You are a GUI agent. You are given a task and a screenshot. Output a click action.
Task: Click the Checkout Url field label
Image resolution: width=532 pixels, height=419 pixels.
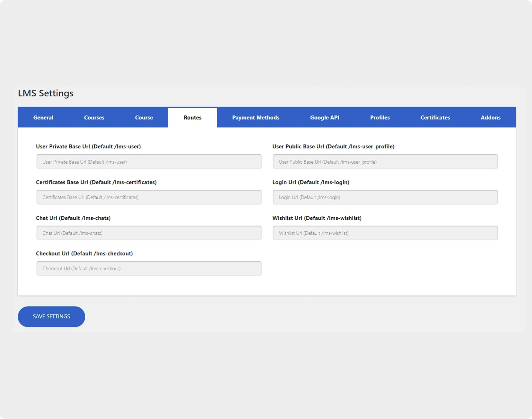pyautogui.click(x=84, y=254)
